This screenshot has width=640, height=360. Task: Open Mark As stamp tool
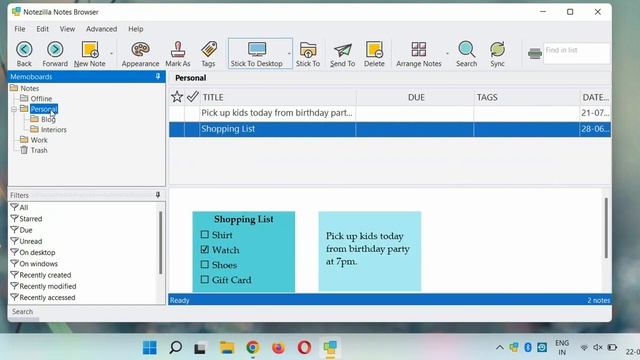point(178,54)
